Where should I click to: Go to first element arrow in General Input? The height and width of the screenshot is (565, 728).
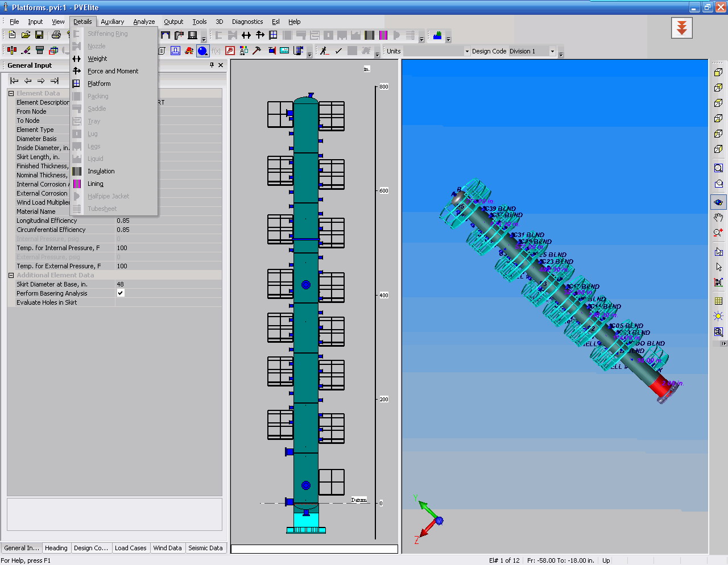[x=14, y=81]
